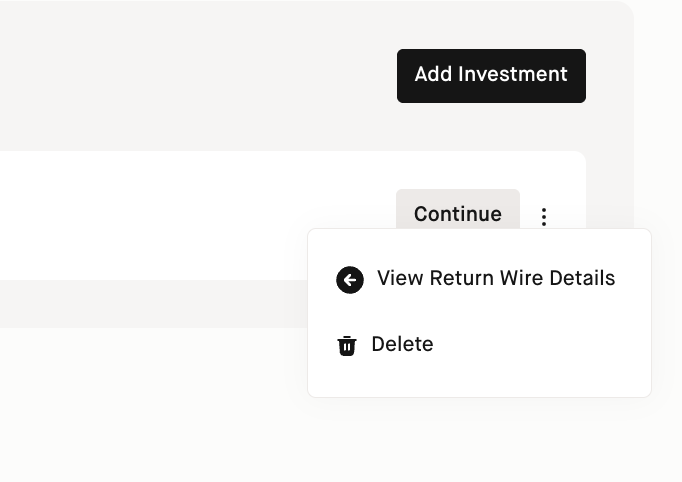Click the "Delete" text label
682x482 pixels.
coord(402,344)
